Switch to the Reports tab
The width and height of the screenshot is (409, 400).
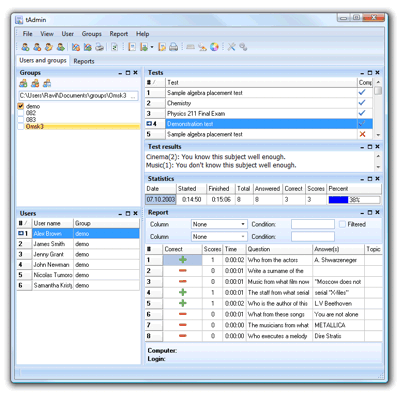[84, 61]
